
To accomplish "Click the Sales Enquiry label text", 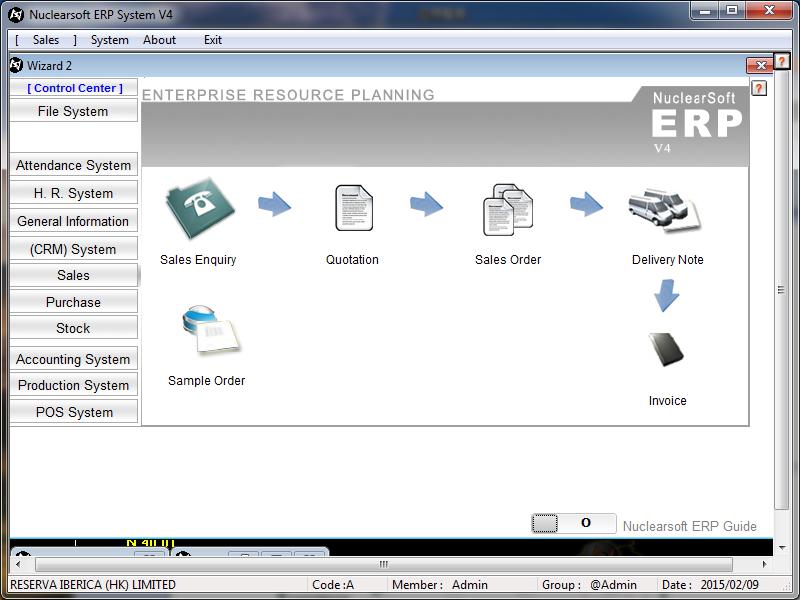I will [x=198, y=260].
